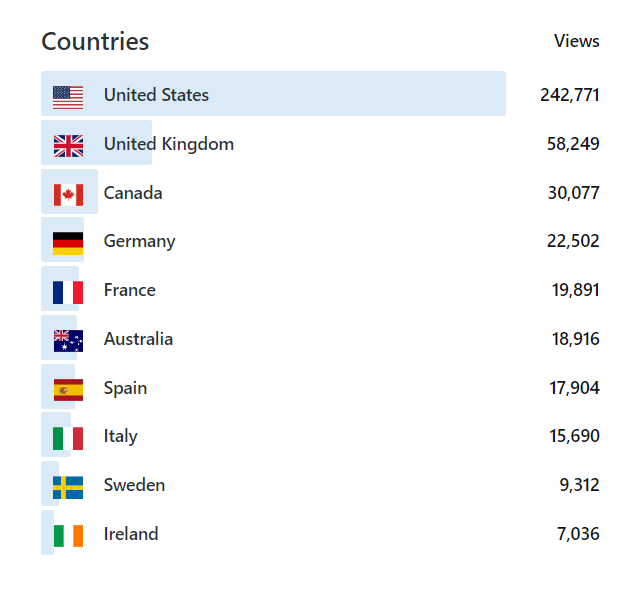Select the Ireland flag icon

[x=68, y=535]
